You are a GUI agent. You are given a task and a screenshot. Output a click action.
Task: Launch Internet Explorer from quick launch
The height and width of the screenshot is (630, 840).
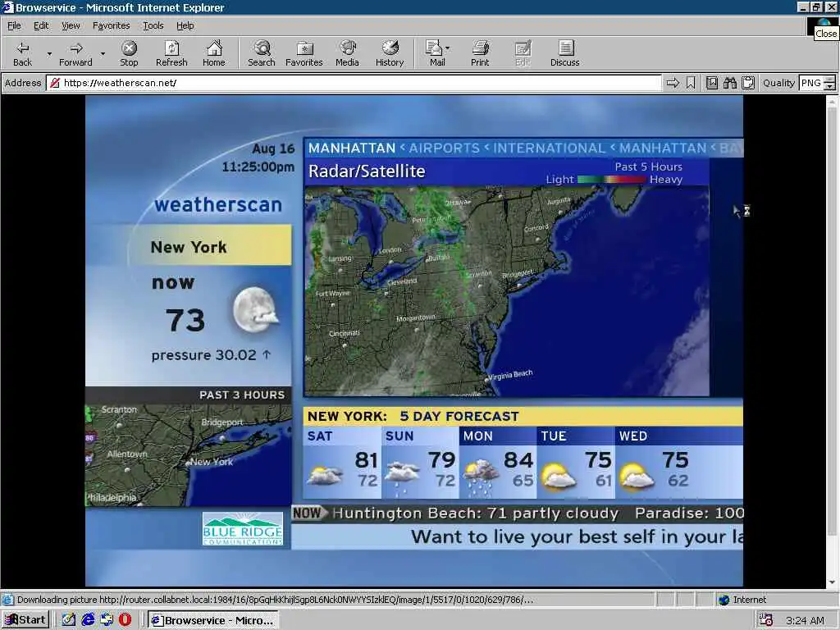point(88,620)
